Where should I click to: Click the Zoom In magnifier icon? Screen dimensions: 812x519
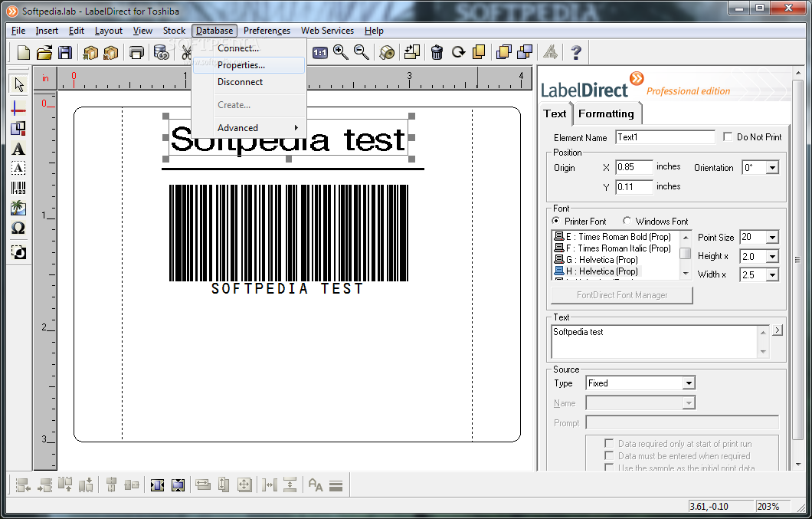341,52
